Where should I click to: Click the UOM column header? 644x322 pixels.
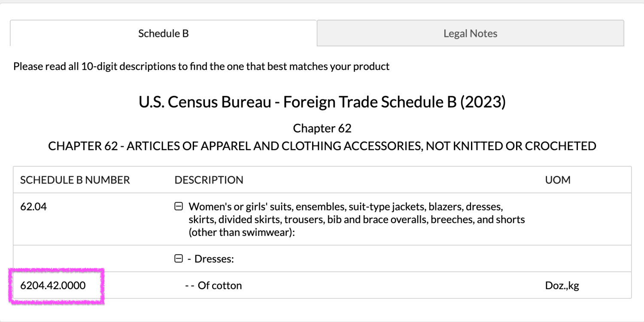(558, 180)
